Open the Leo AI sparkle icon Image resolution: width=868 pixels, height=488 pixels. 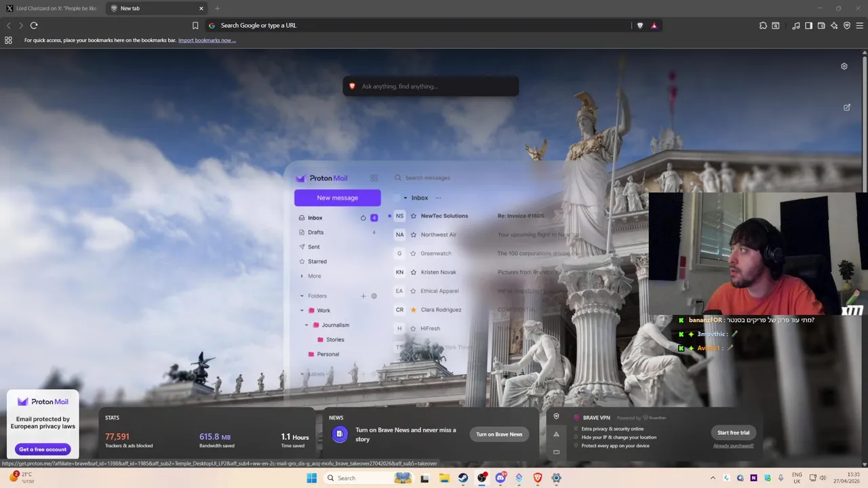834,25
